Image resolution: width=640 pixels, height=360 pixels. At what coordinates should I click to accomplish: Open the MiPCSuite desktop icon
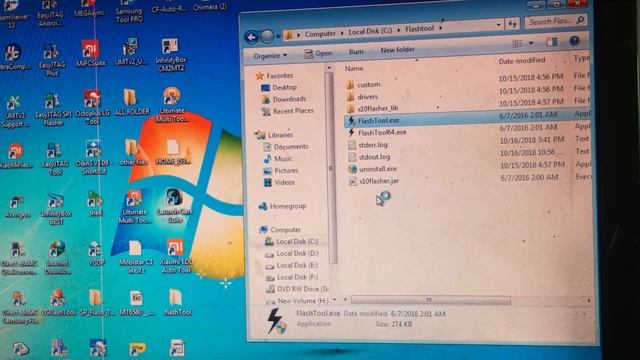(x=90, y=53)
